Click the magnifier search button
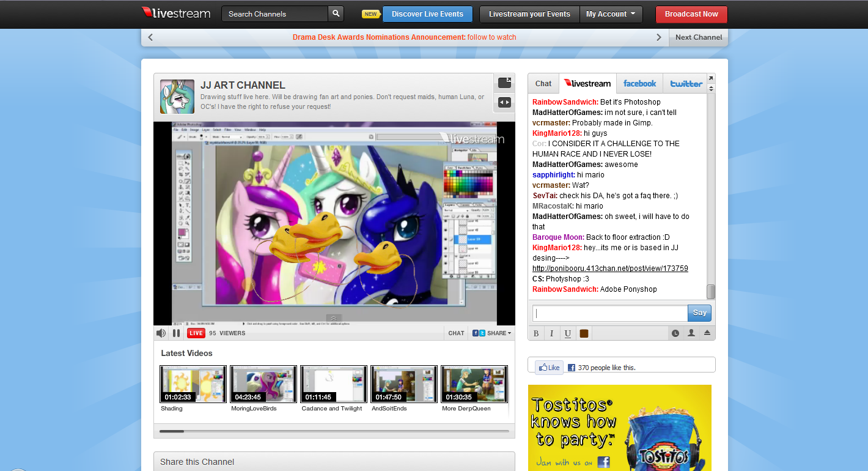Screen dimensions: 868x471 [x=336, y=14]
